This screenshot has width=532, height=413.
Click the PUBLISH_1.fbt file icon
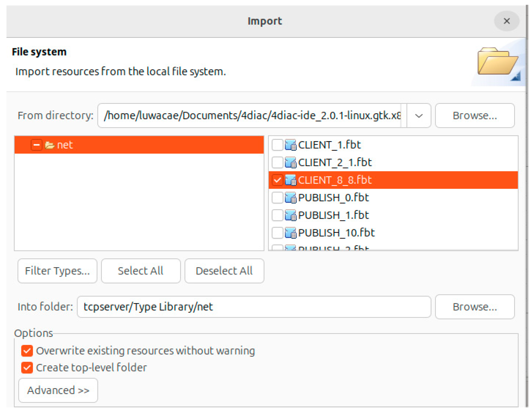pos(290,215)
